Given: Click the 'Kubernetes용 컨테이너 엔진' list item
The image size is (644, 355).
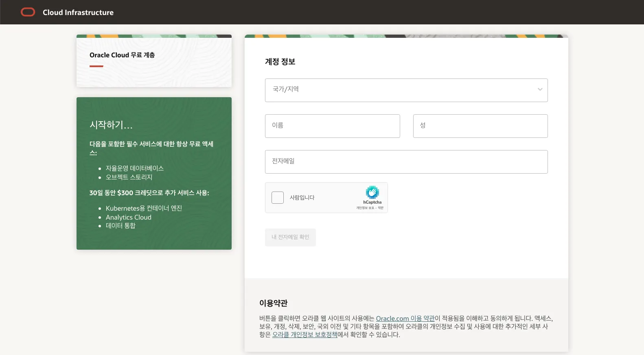Looking at the screenshot, I should [x=144, y=208].
